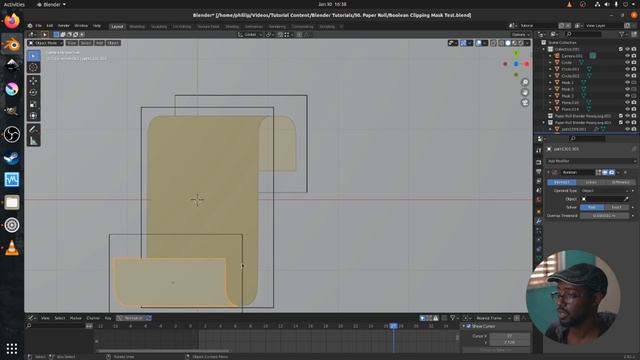Set Boolean operation to Difference
The image size is (640, 360).
click(x=620, y=182)
